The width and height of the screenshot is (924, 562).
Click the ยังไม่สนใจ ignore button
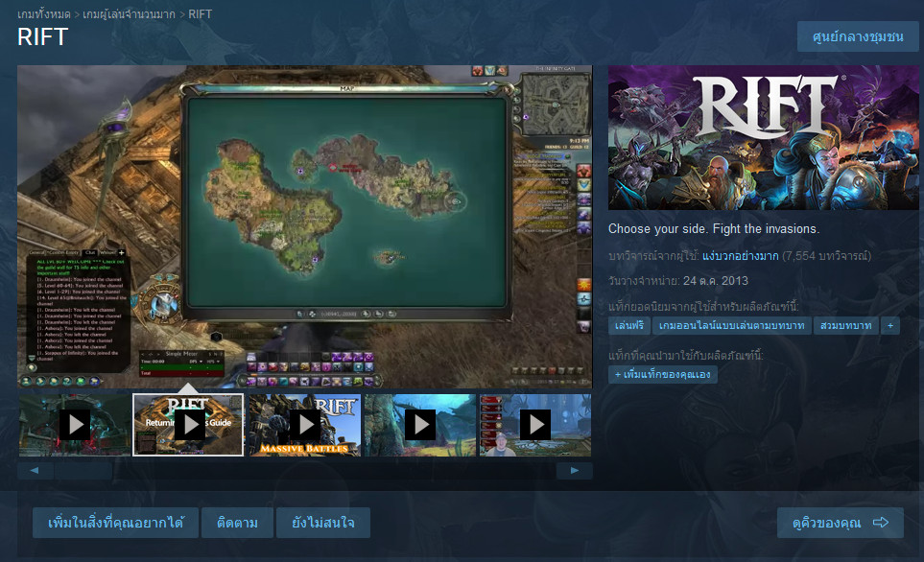coord(323,523)
